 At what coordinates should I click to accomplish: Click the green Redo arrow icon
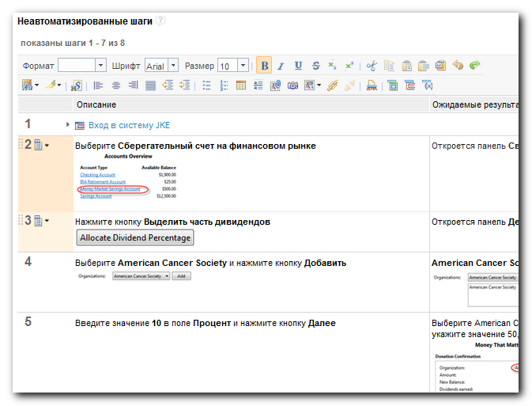coord(474,65)
